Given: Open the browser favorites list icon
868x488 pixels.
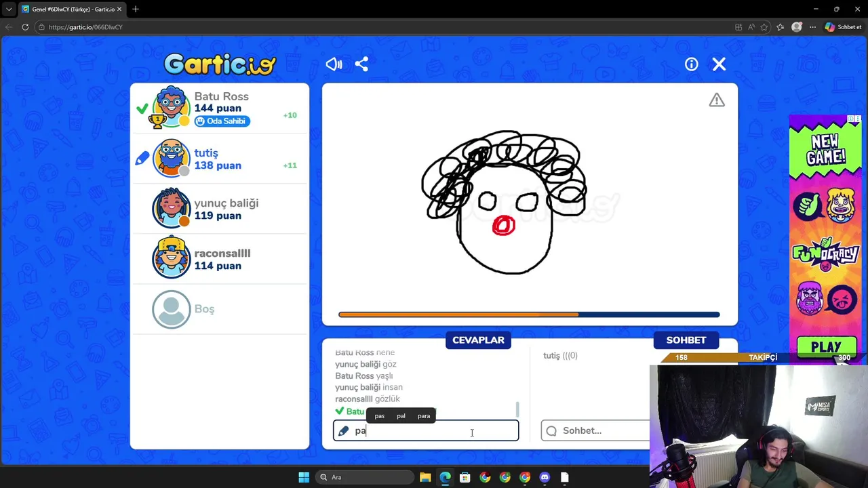Looking at the screenshot, I should pos(781,27).
